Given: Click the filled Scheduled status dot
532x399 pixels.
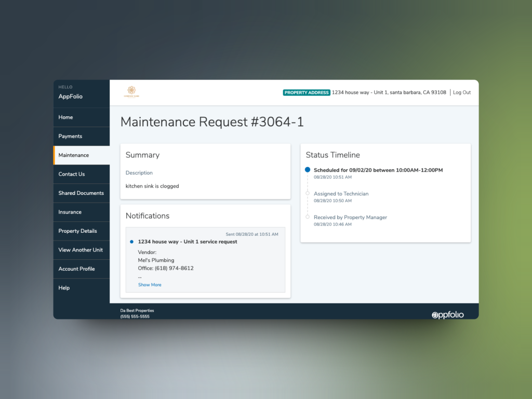Looking at the screenshot, I should [308, 169].
